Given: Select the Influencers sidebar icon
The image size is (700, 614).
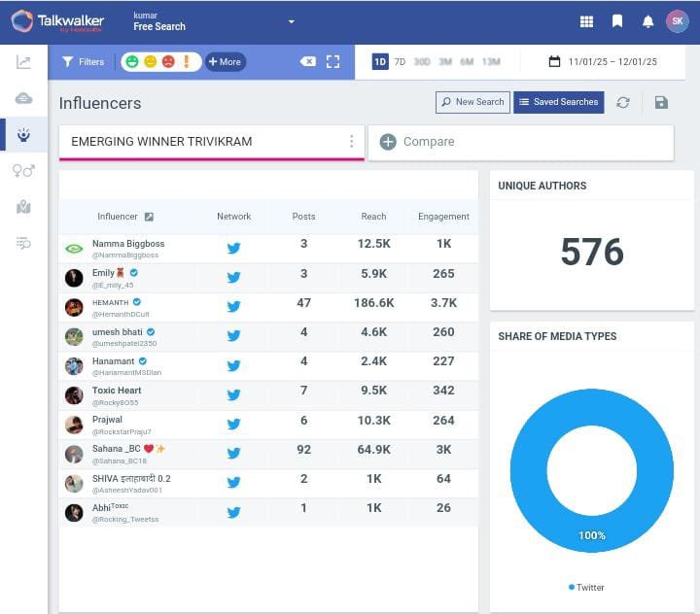Looking at the screenshot, I should (23, 134).
